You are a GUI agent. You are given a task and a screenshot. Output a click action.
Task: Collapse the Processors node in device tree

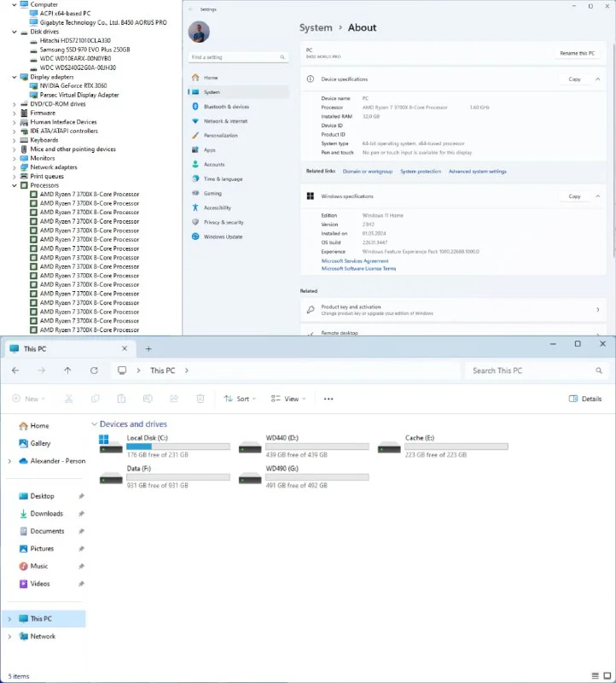(14, 185)
